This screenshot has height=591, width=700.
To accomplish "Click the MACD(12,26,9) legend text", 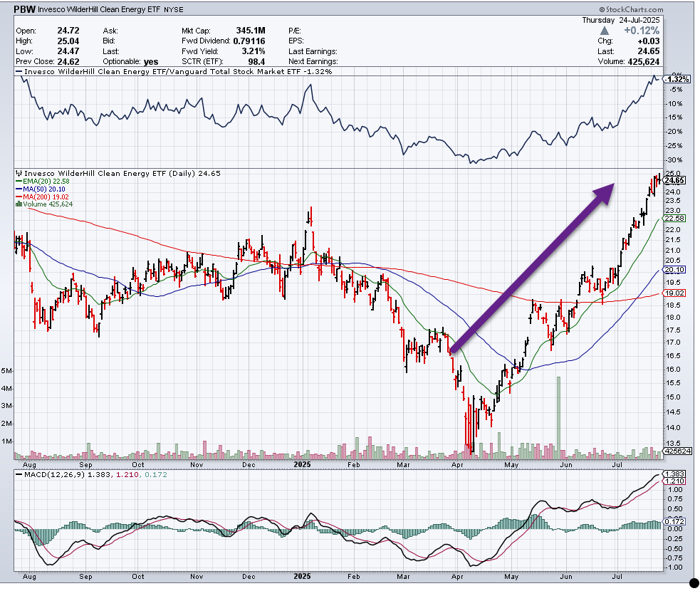I will click(54, 474).
